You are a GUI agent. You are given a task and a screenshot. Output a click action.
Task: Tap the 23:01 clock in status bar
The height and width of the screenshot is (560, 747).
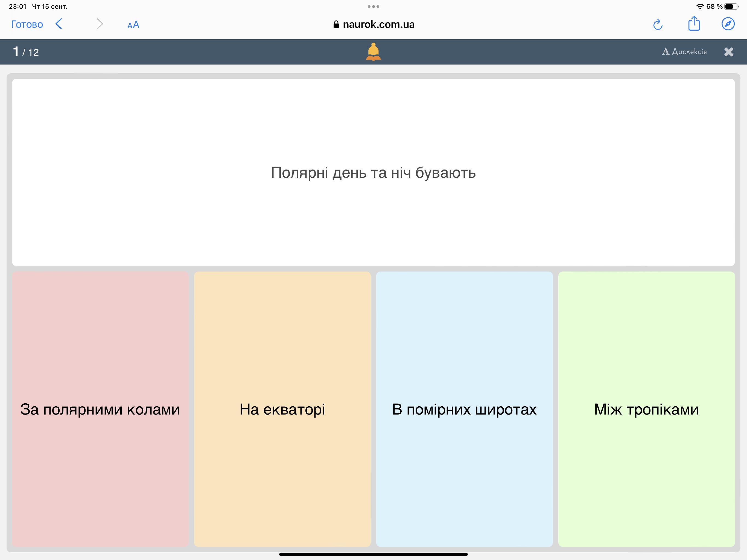(17, 6)
